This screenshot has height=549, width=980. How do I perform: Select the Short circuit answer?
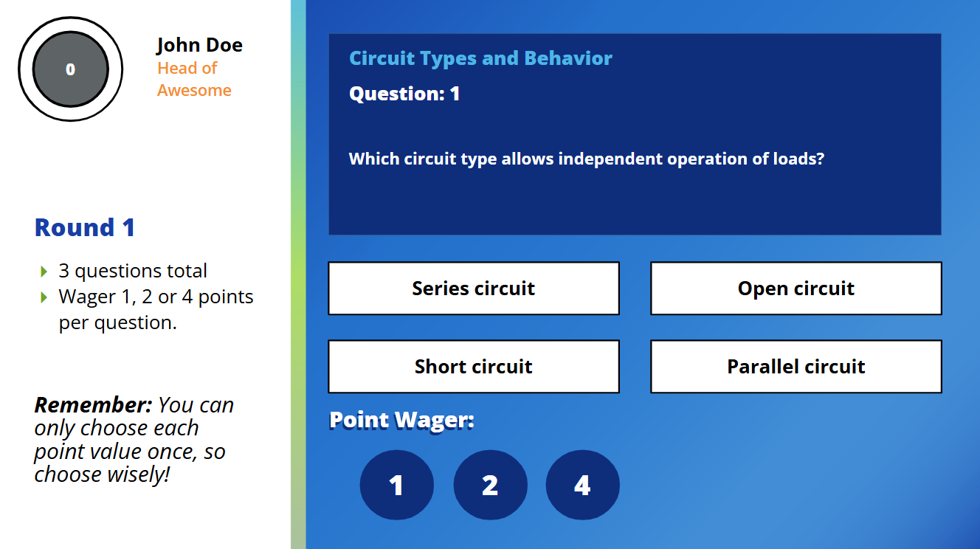473,366
